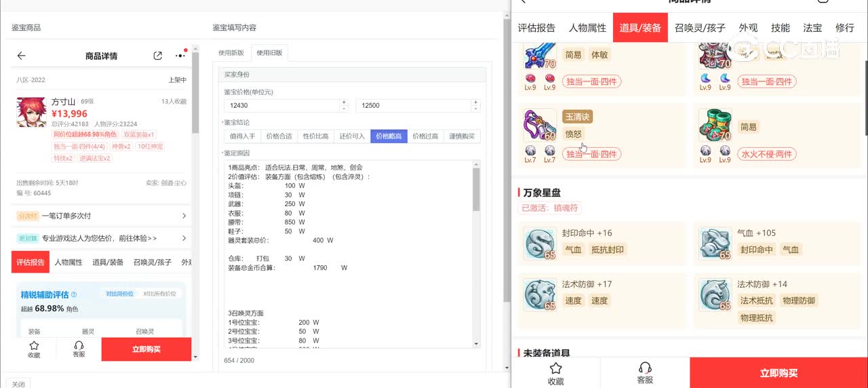Click the 12430 price input field
Image resolution: width=868 pixels, height=388 pixels.
click(x=281, y=105)
